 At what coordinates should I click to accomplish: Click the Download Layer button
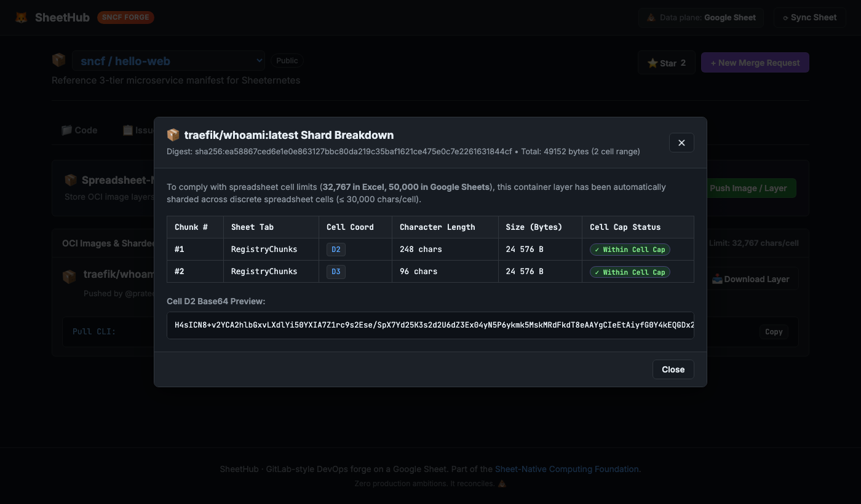point(750,279)
